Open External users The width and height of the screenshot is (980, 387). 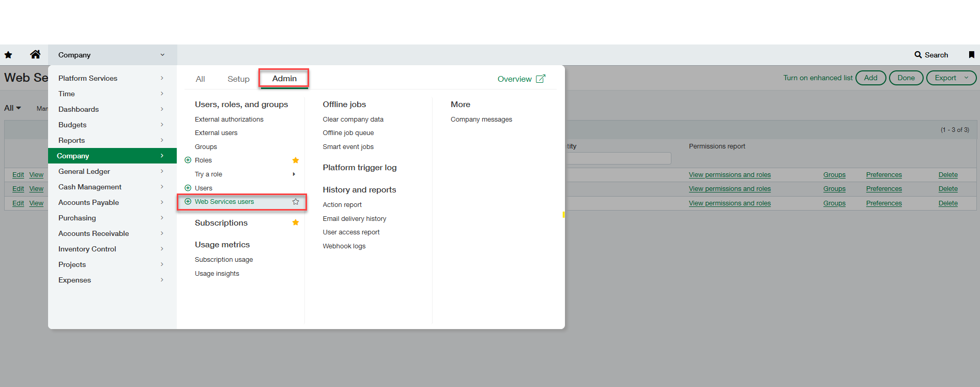point(216,133)
